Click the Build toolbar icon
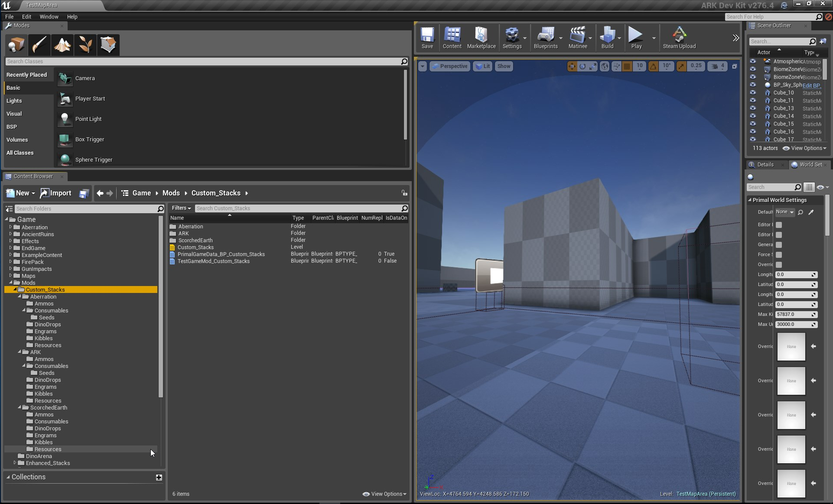Image resolution: width=833 pixels, height=504 pixels. (x=607, y=38)
